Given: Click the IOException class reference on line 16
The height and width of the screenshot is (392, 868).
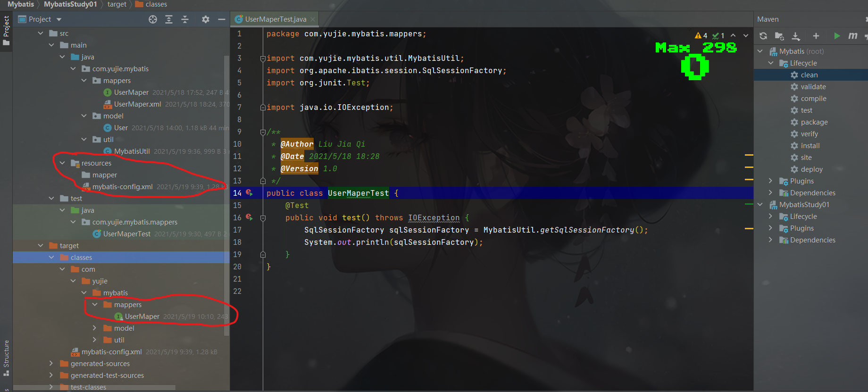Looking at the screenshot, I should [x=434, y=217].
